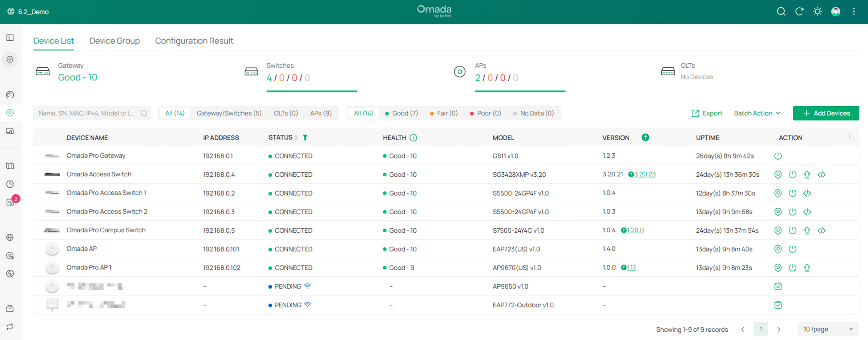Switch to the Device Group tab
The width and height of the screenshot is (868, 340).
tap(115, 41)
